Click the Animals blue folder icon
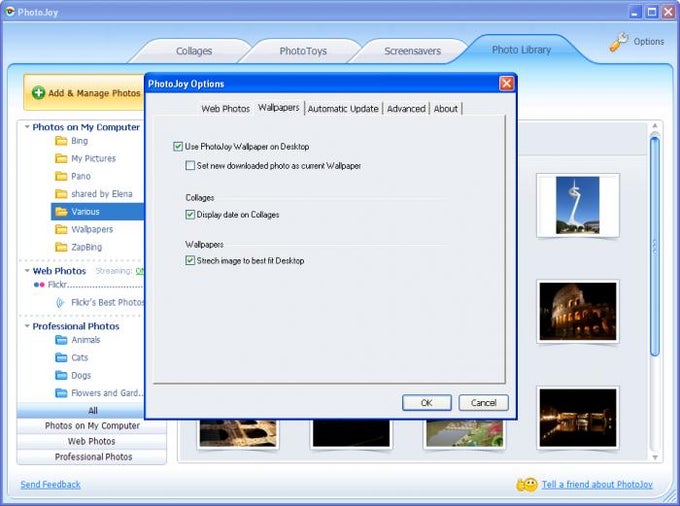This screenshot has width=680, height=506. tap(61, 340)
